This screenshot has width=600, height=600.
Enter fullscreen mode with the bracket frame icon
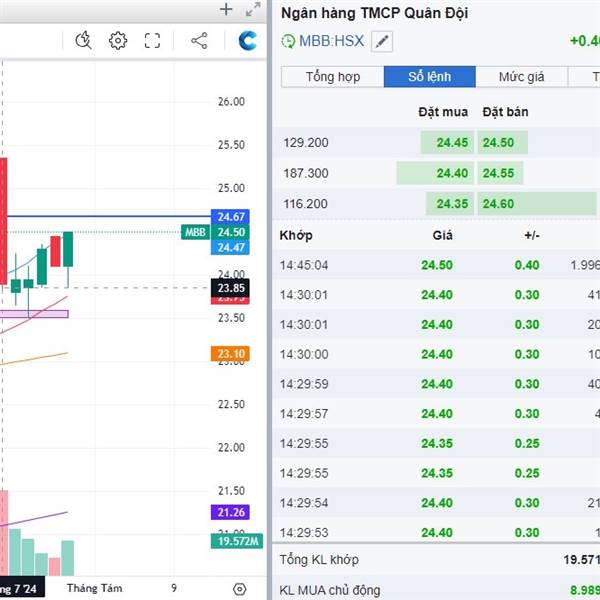[152, 41]
